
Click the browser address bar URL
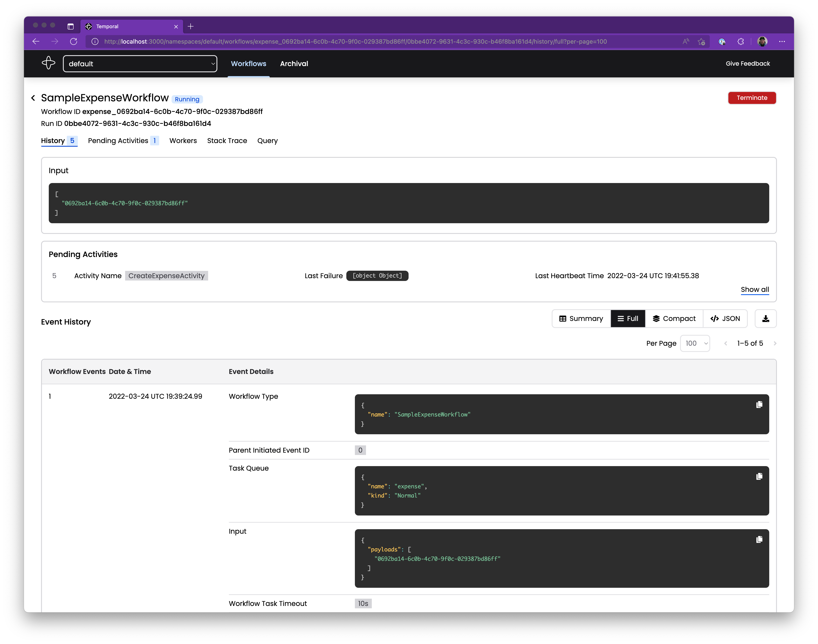(355, 41)
